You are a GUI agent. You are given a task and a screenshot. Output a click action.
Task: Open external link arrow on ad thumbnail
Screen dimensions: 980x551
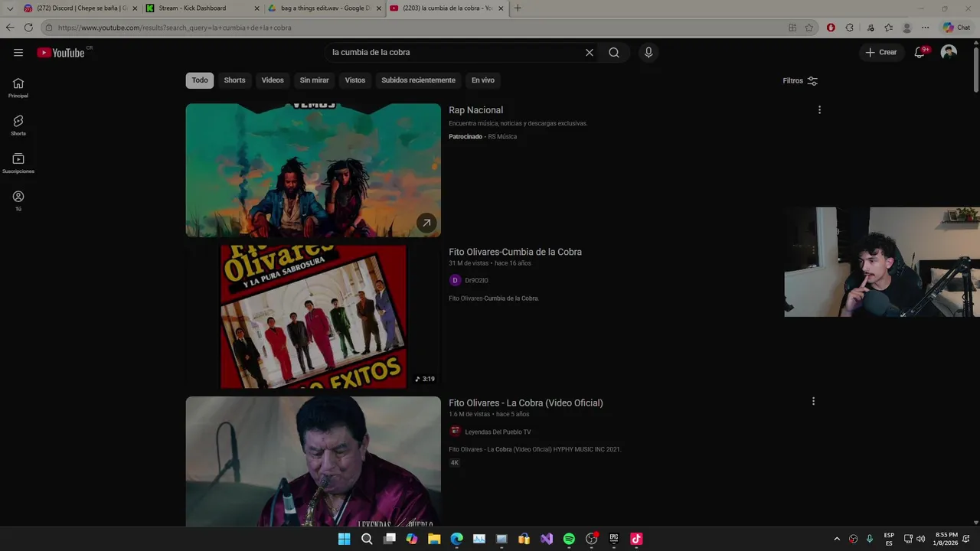point(426,223)
